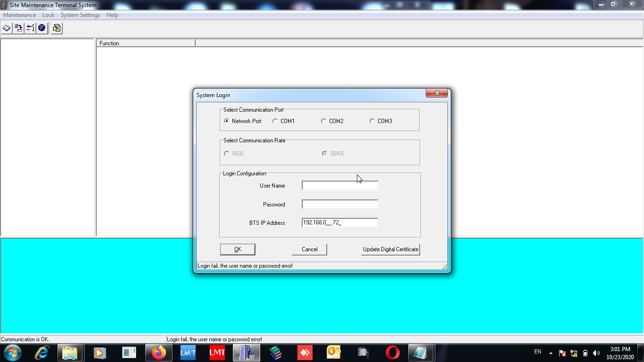Open the Action Center flag tray icon
The image size is (644, 362).
(x=562, y=353)
